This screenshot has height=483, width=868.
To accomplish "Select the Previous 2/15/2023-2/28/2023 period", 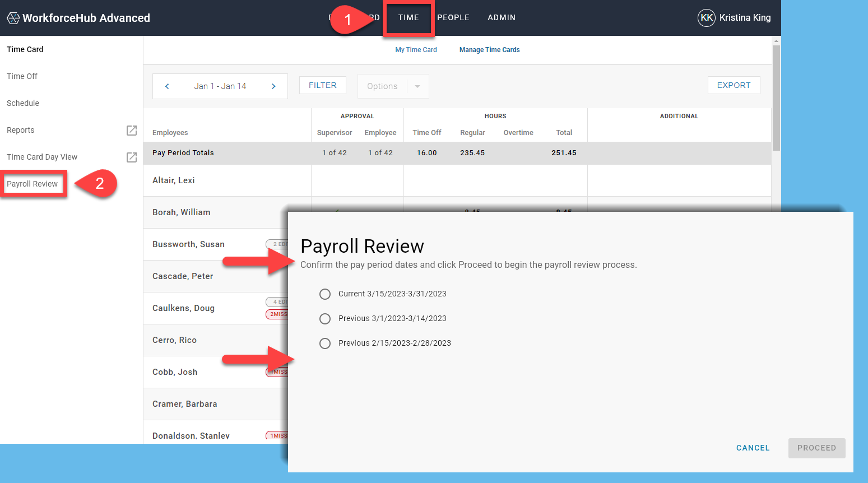I will 325,343.
